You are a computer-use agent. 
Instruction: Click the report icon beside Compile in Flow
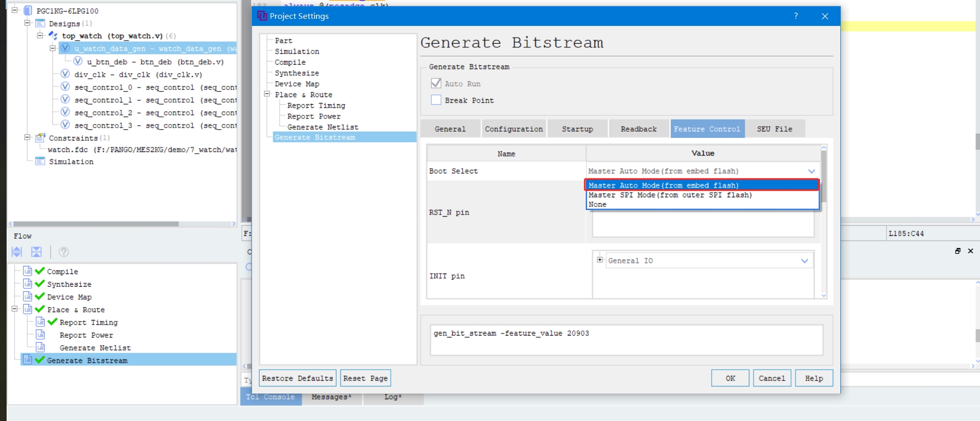click(x=28, y=271)
